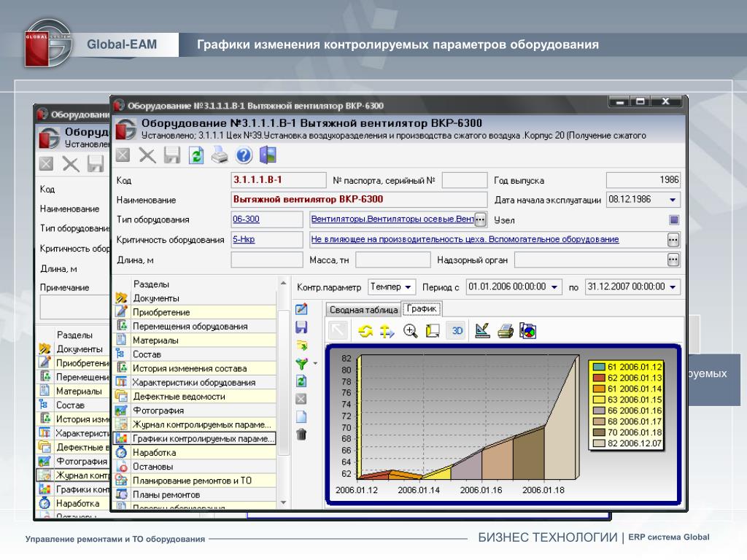Open the Дата начала эксплуатации date picker
Image resolution: width=747 pixels, height=560 pixels.
(673, 200)
